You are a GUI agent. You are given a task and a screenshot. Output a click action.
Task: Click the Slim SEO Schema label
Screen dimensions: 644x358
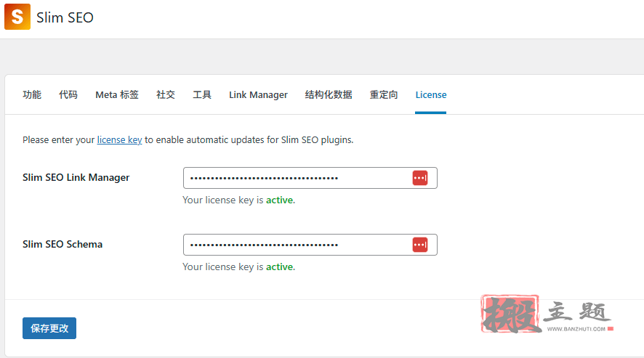pyautogui.click(x=63, y=244)
